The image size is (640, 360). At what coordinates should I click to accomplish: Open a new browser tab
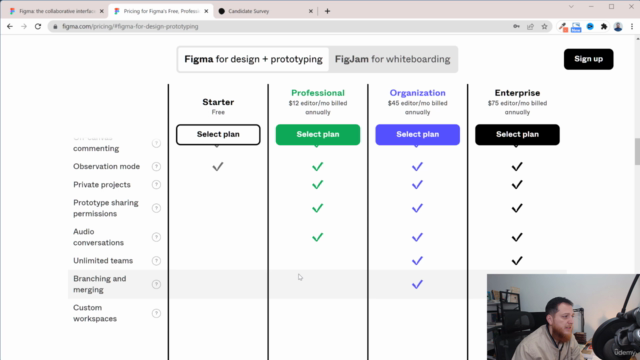tap(327, 11)
